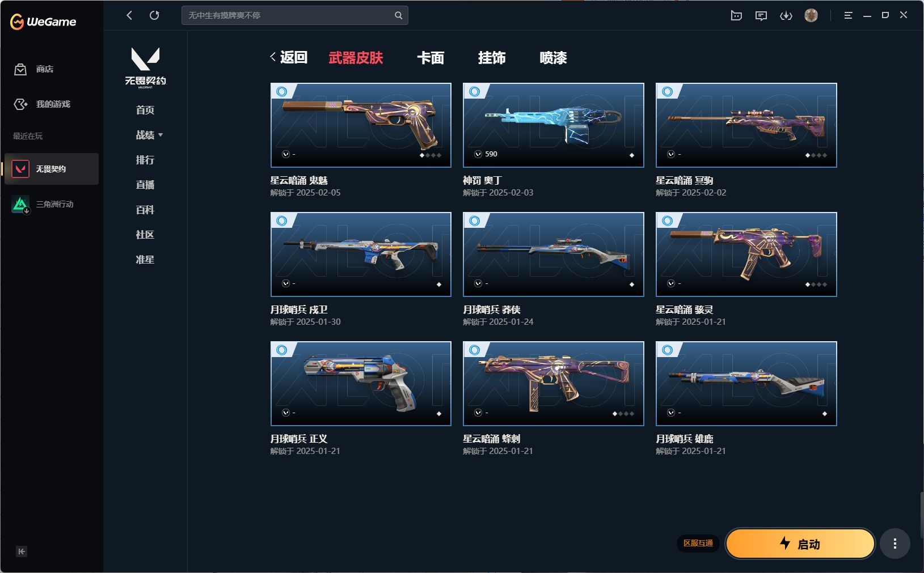Open the three-dot more options button
Viewport: 924px width, 573px height.
[895, 544]
